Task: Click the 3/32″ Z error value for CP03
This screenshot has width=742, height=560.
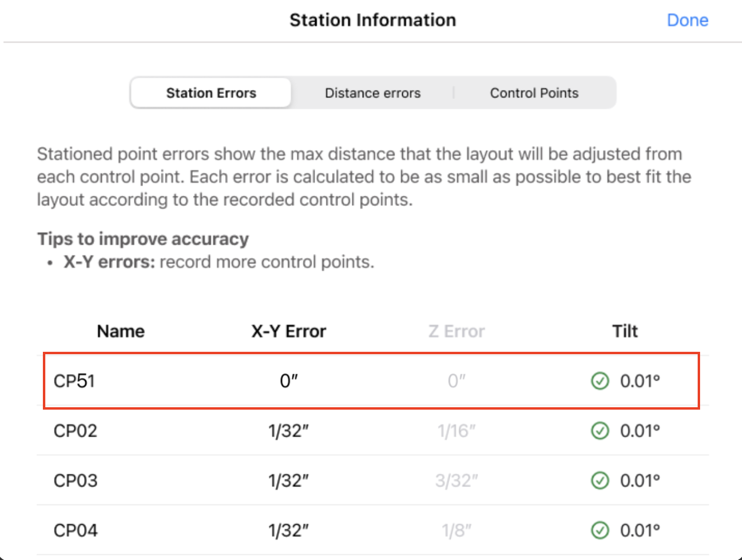Action: click(x=456, y=480)
